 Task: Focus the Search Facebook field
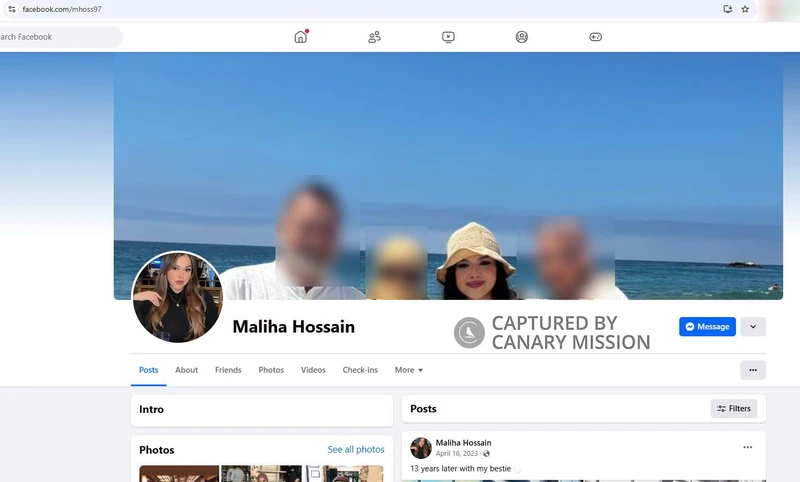click(60, 37)
